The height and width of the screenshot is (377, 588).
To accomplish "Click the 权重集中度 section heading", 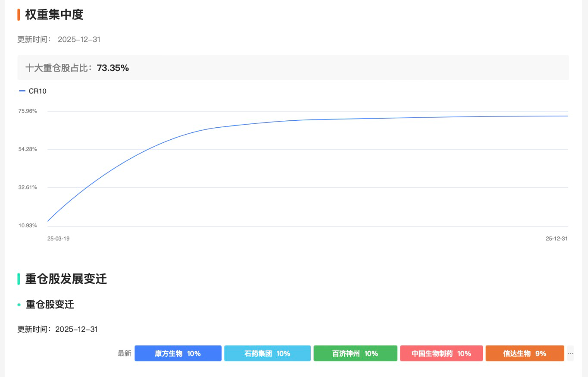I will coord(54,15).
